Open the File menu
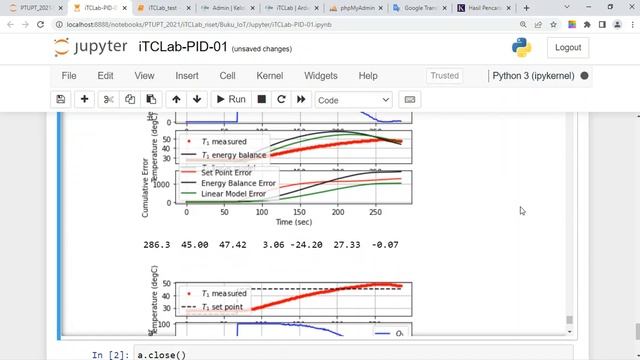This screenshot has width=640, height=360. click(x=69, y=76)
